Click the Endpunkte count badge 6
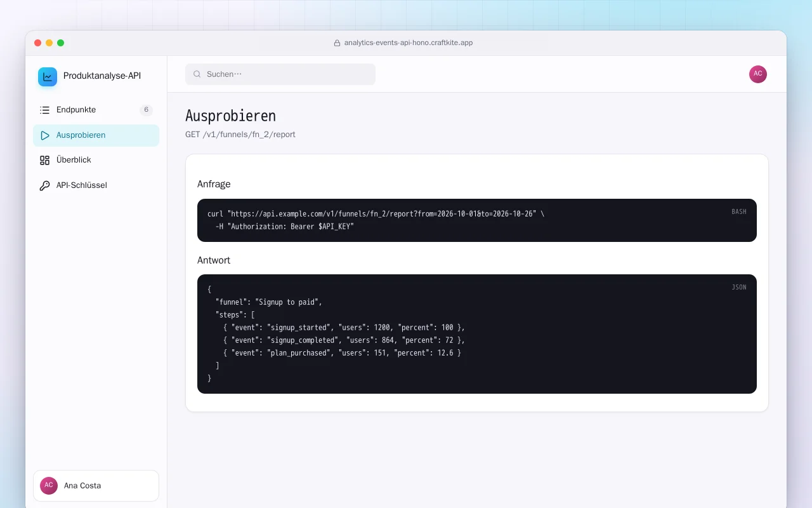Screen dimensions: 812x508 click(146, 110)
